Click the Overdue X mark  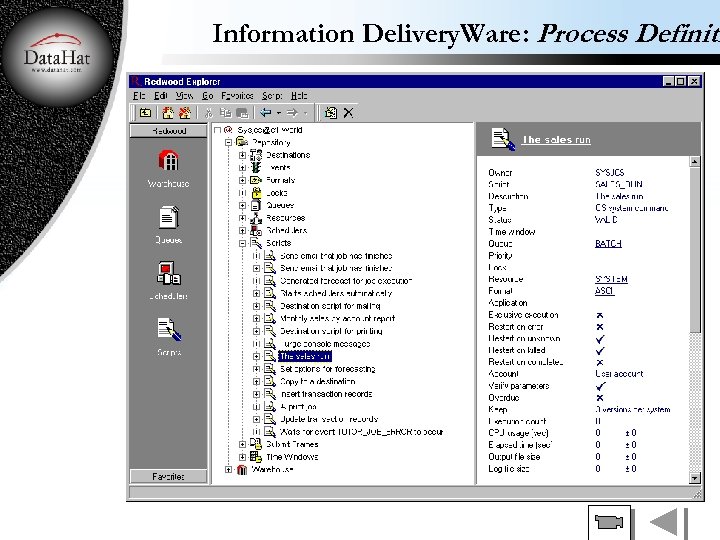tap(600, 398)
